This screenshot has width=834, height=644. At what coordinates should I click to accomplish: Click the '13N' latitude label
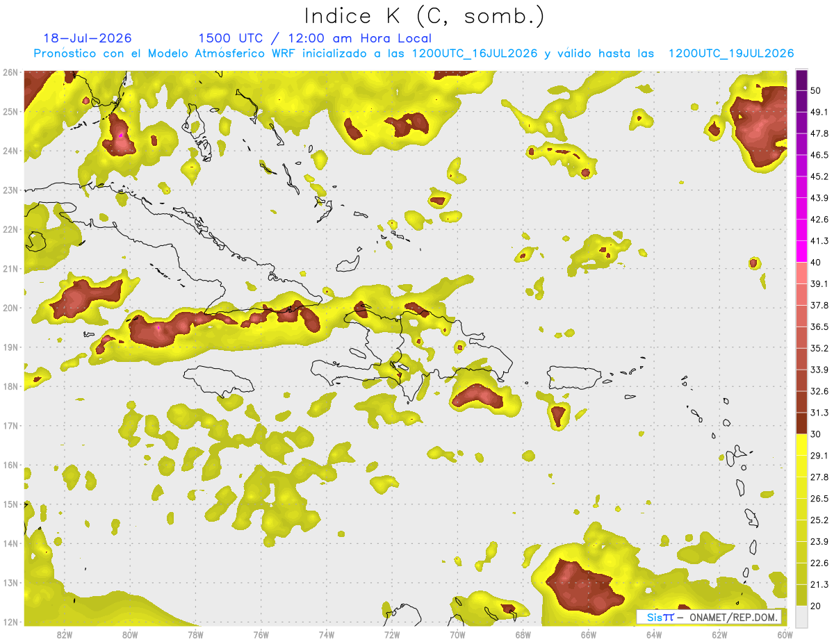click(x=10, y=583)
